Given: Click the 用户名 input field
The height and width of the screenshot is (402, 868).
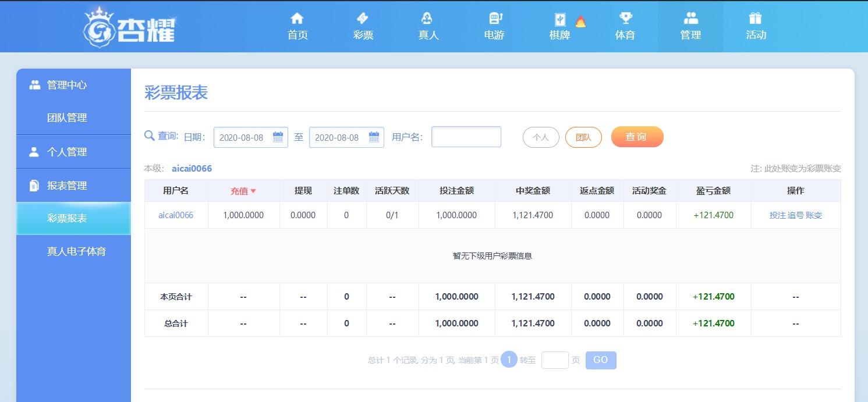Looking at the screenshot, I should point(466,137).
